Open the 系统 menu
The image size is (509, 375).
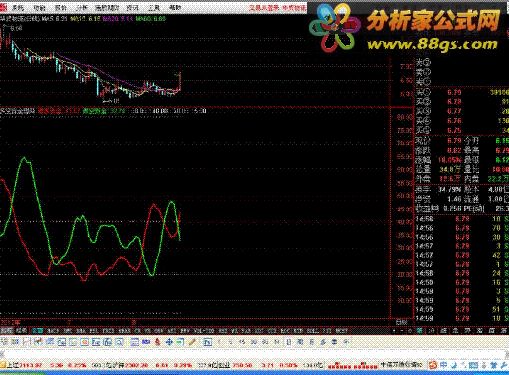[18, 7]
